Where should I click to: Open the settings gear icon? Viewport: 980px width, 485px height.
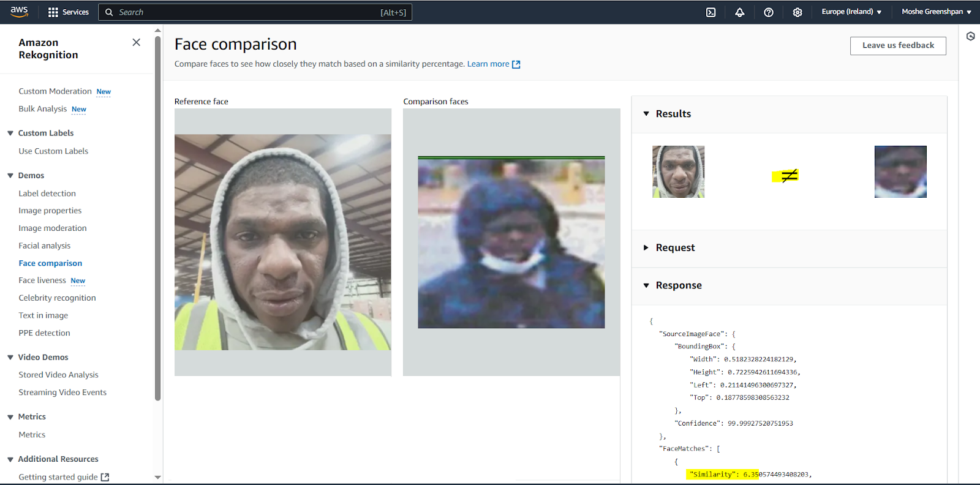click(797, 12)
